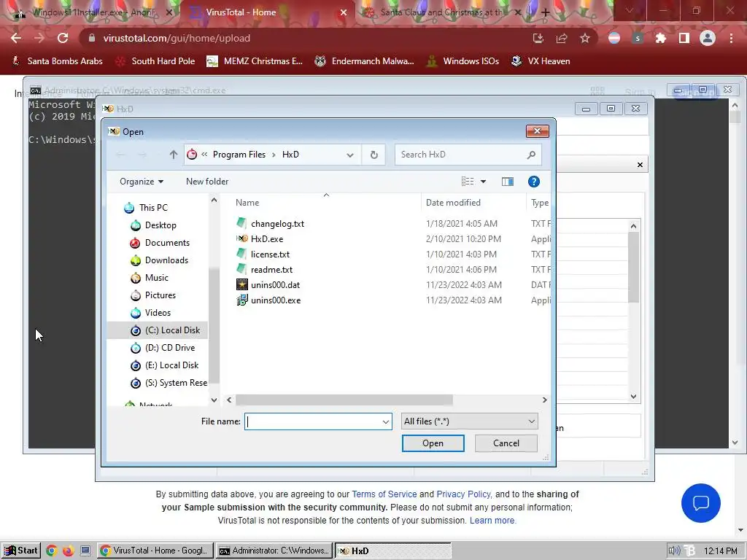Open the VirusTotal chat bubble button
The image size is (747, 560).
coord(701,503)
